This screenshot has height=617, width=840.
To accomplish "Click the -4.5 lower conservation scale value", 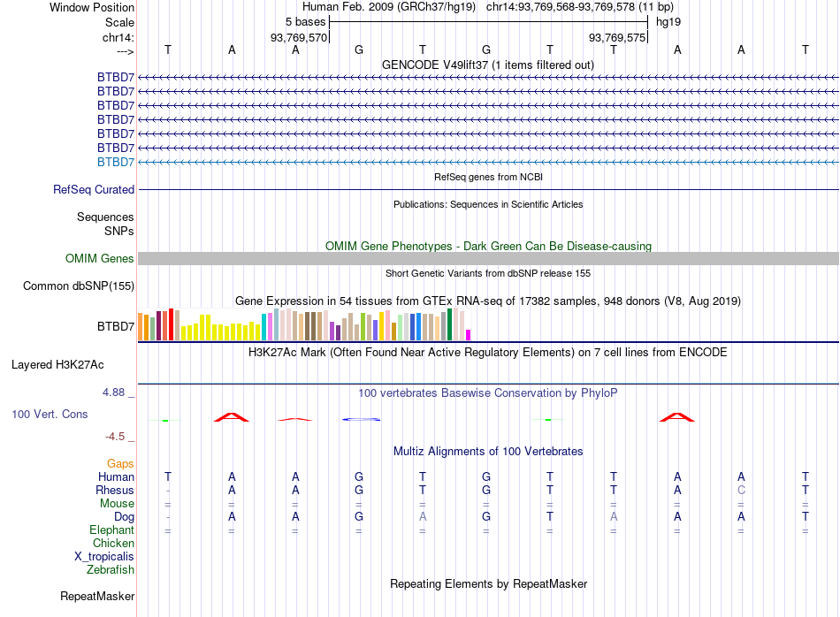I will click(x=115, y=437).
